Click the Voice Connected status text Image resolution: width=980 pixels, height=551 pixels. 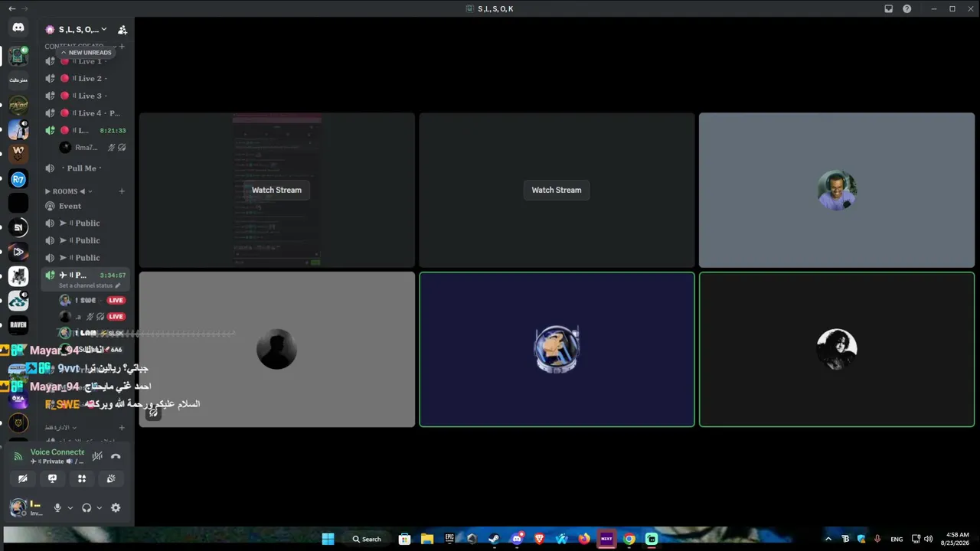[x=57, y=452]
